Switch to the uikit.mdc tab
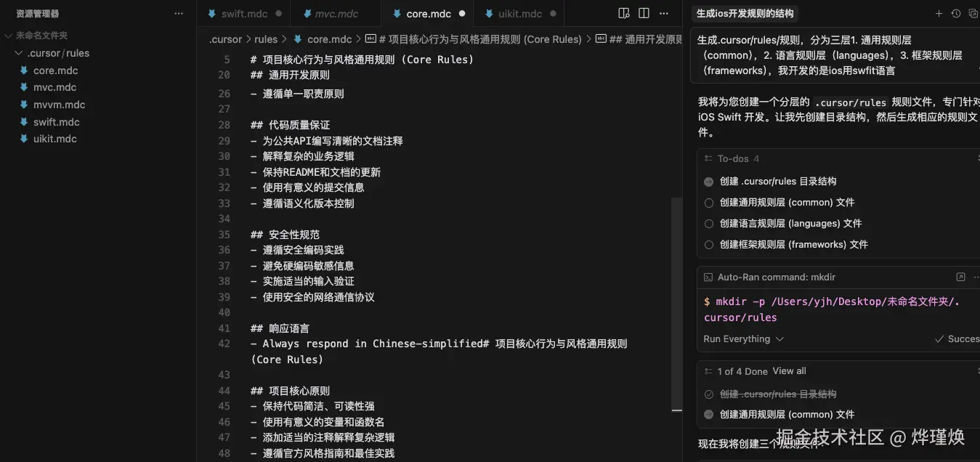 [519, 14]
